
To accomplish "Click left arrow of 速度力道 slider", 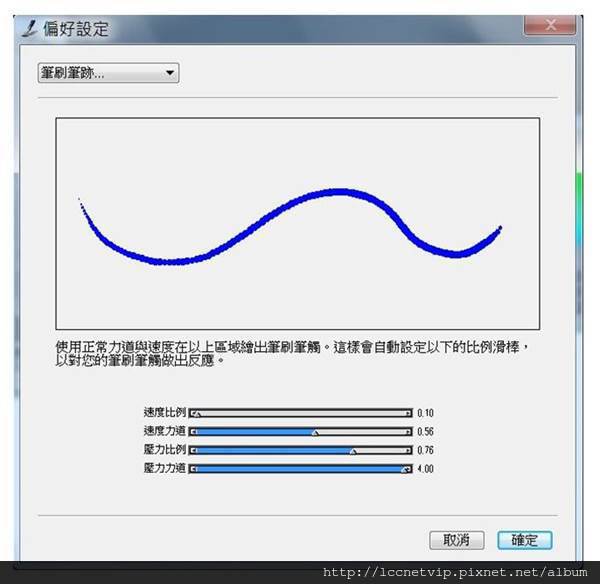I will click(x=193, y=432).
